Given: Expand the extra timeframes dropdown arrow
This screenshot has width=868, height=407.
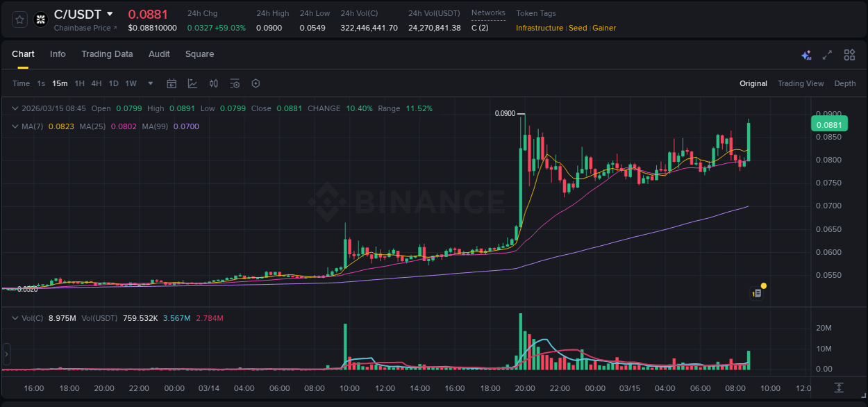Looking at the screenshot, I should click(x=150, y=83).
